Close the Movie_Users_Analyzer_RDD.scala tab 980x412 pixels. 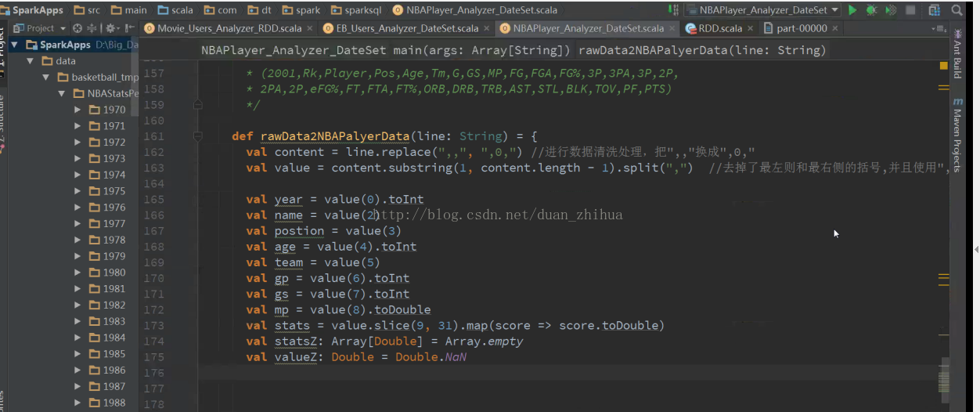[308, 28]
